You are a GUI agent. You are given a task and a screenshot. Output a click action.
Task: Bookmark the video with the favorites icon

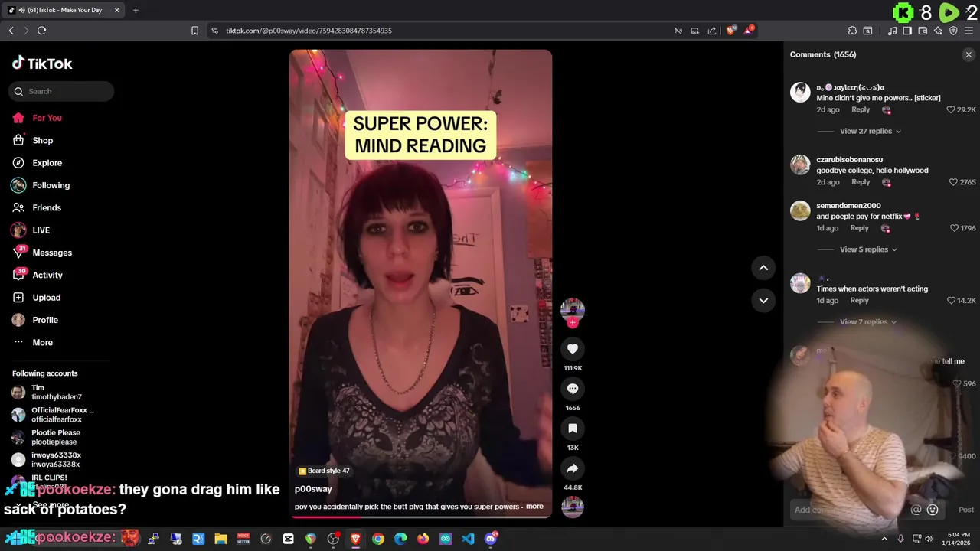coord(572,429)
